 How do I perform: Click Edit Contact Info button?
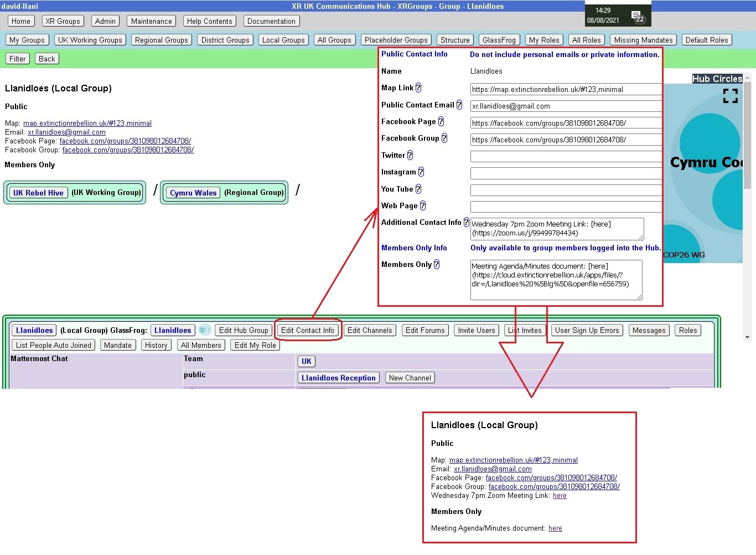pos(308,330)
